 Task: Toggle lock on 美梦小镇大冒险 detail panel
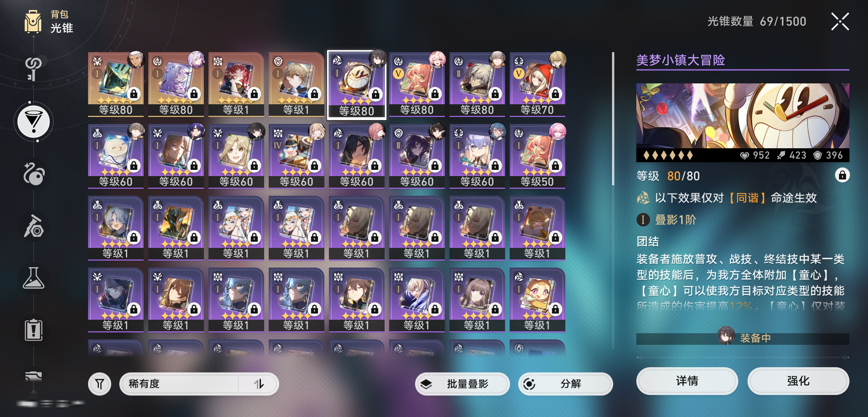click(x=842, y=175)
